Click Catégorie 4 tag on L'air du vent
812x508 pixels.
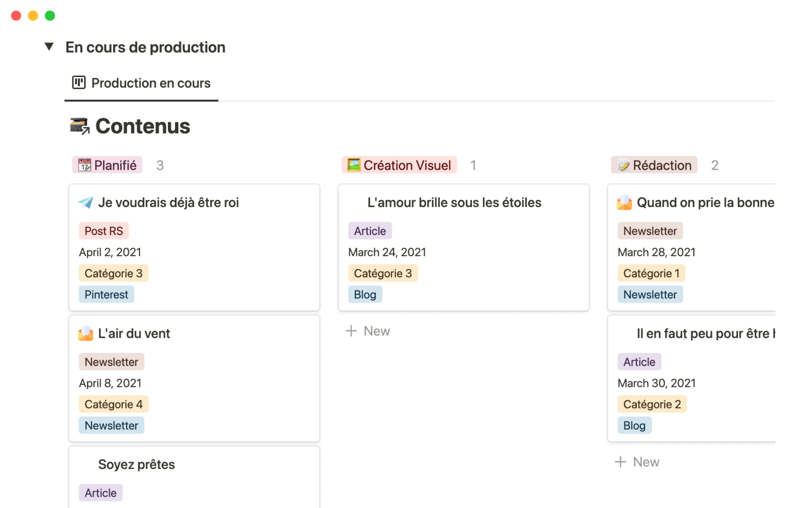click(x=113, y=404)
